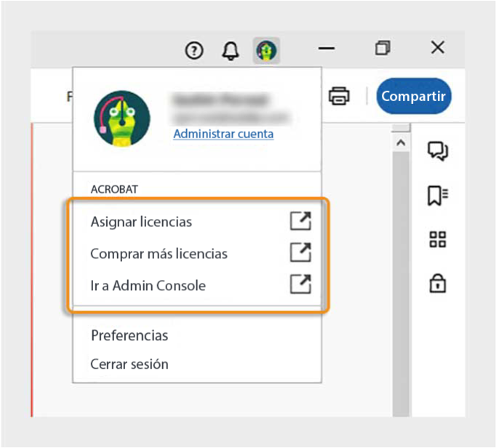
Task: Close the Acrobat window
Action: pos(438,48)
